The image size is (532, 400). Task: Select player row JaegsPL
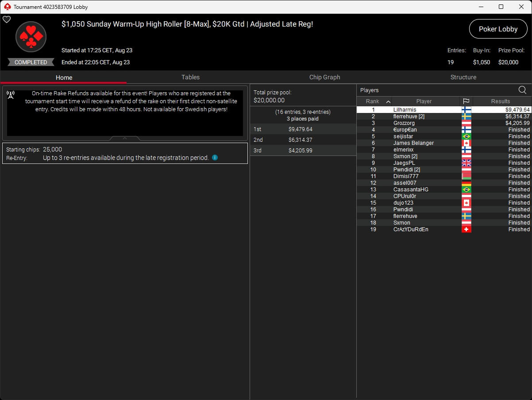(x=443, y=163)
